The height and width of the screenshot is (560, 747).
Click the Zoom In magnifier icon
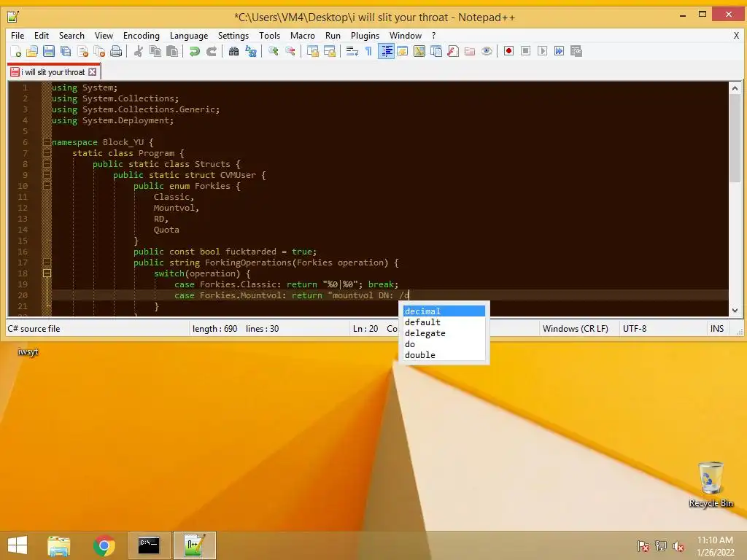pos(273,51)
